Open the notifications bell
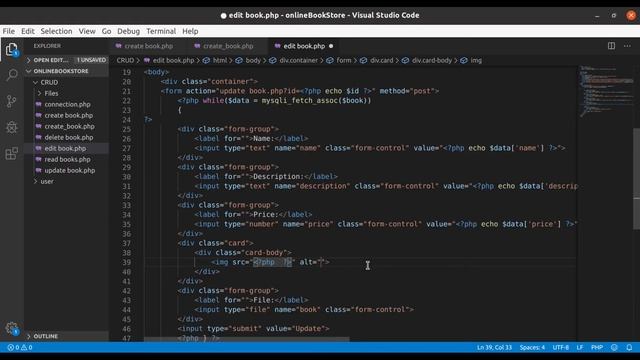640x360 pixels. pos(629,348)
